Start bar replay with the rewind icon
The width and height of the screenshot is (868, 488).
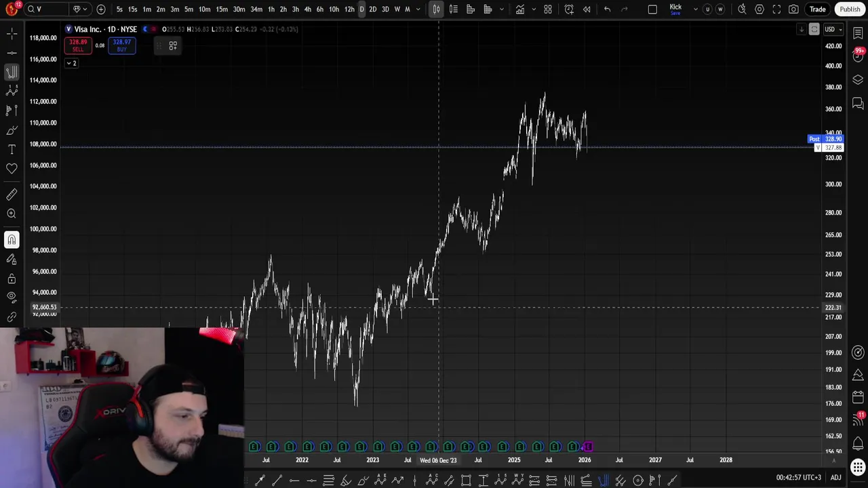(x=587, y=9)
